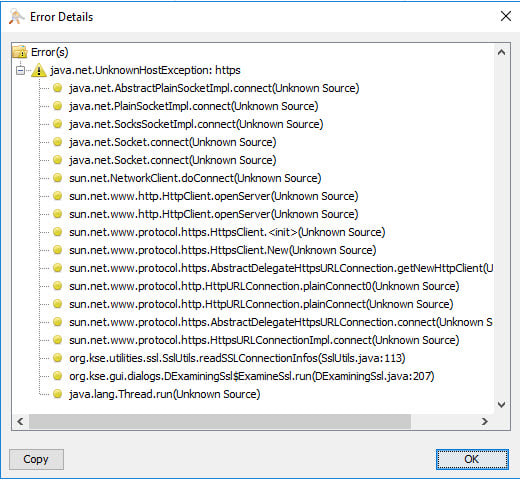
Task: Click the vertical scrollbar up arrow
Action: pyautogui.click(x=501, y=52)
